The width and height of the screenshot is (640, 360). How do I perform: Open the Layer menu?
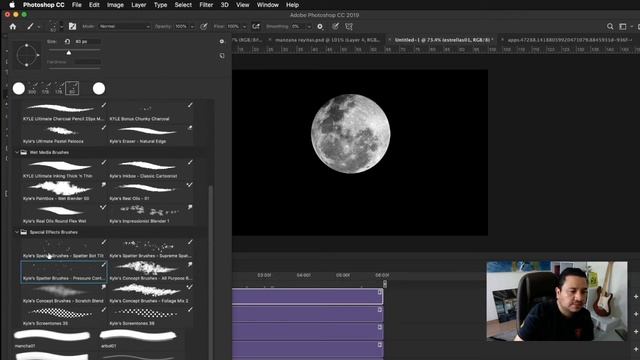[x=138, y=5]
